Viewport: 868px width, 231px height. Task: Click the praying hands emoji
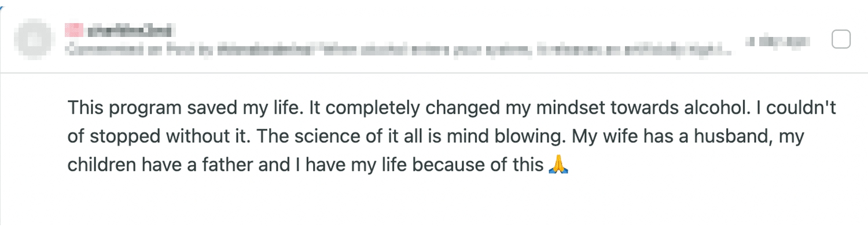pos(558,166)
